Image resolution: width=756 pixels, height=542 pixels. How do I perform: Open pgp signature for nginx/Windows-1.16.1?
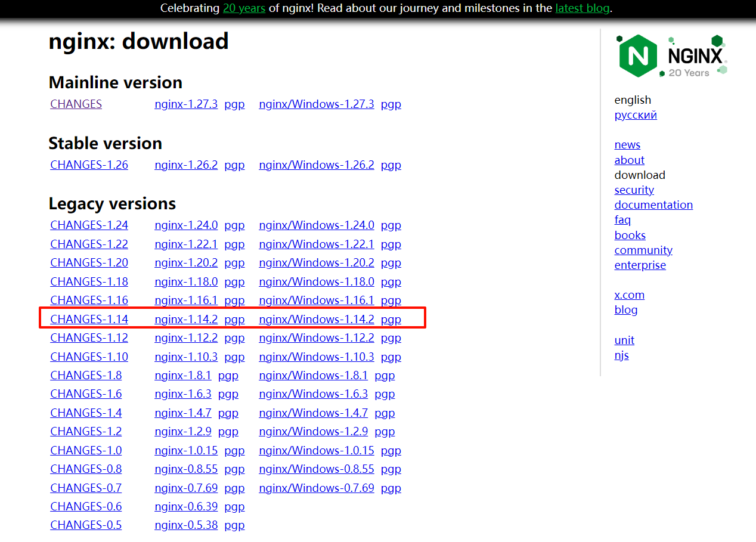click(391, 300)
